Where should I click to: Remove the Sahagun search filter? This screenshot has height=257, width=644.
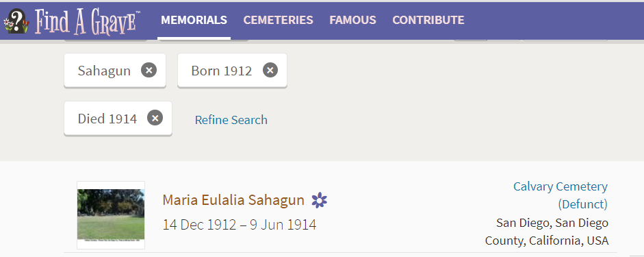tap(149, 71)
